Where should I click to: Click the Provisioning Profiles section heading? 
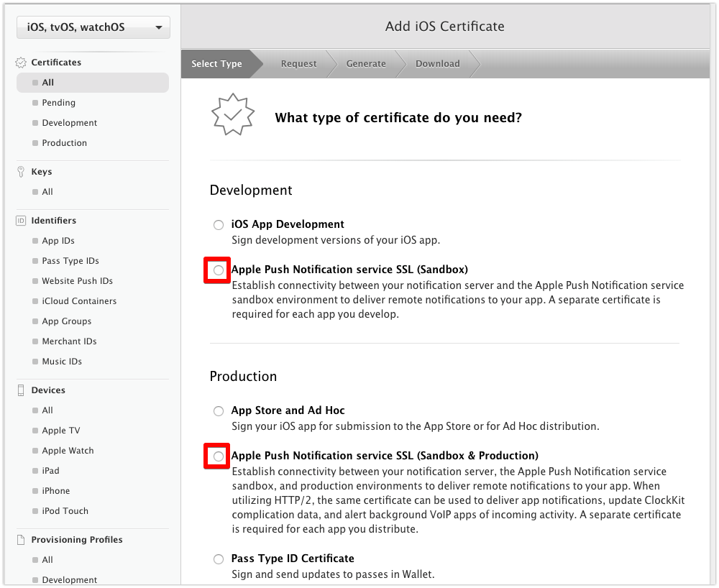click(77, 539)
